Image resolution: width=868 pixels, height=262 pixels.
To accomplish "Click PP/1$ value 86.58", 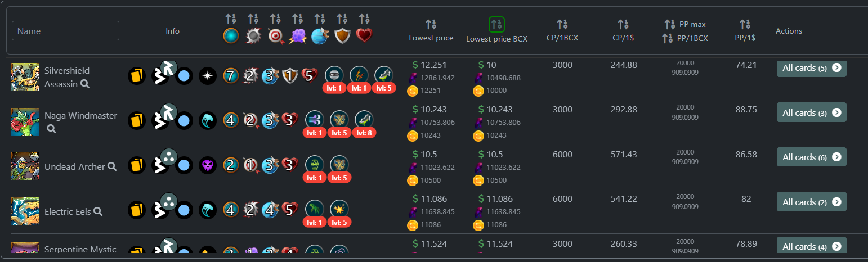I will (746, 154).
